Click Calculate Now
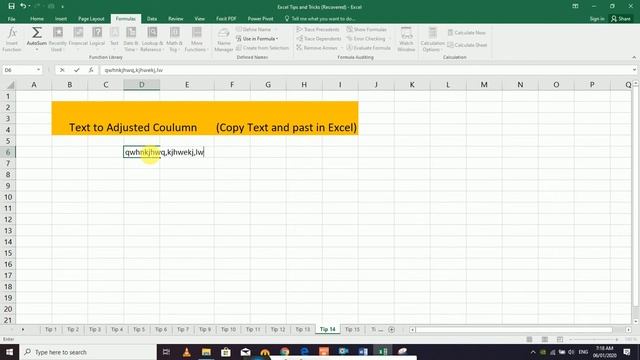Screen dimensions: 640x360 467,33
